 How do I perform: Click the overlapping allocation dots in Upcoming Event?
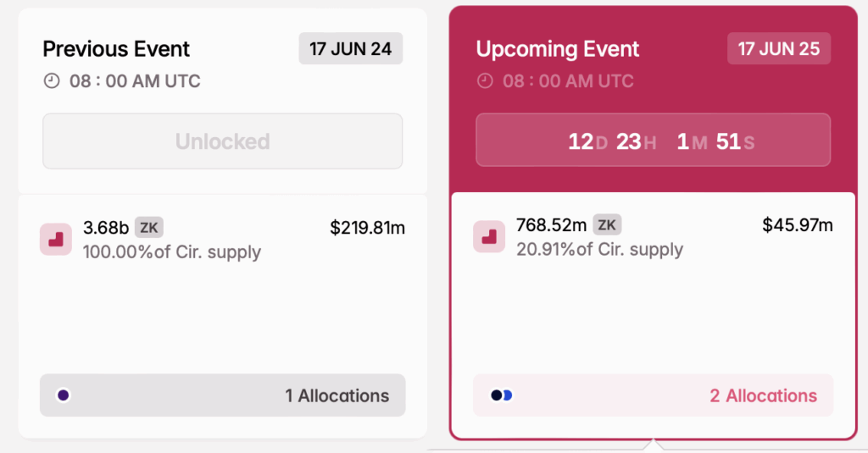(x=502, y=395)
